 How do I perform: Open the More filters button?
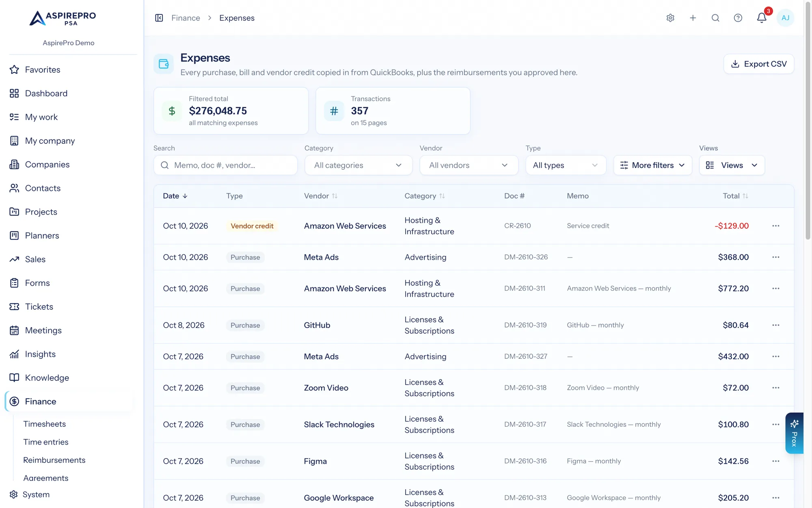click(x=652, y=165)
